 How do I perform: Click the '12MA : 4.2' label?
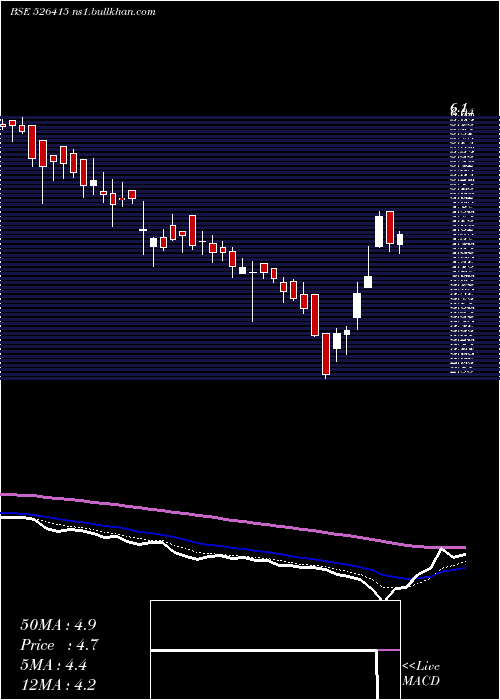tap(58, 685)
